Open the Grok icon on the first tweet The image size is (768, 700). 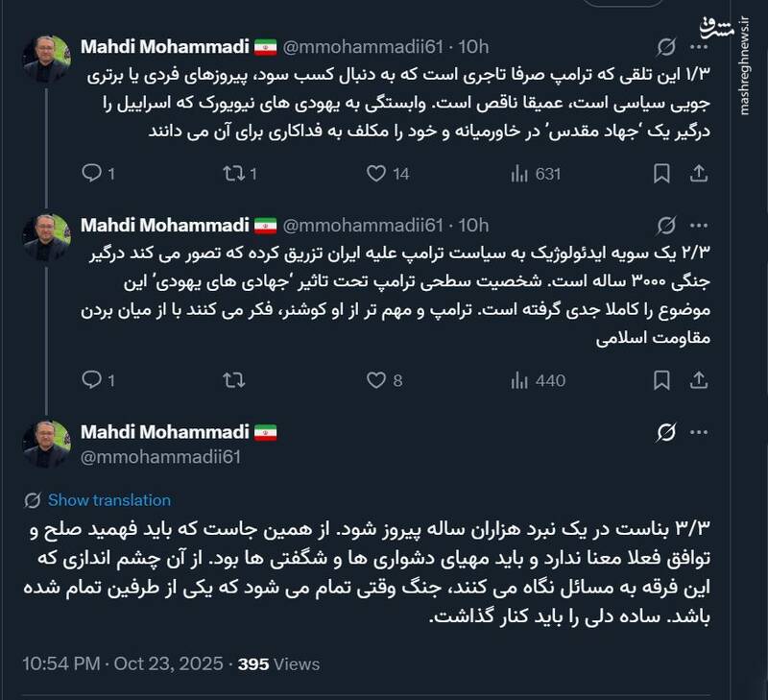[x=665, y=47]
